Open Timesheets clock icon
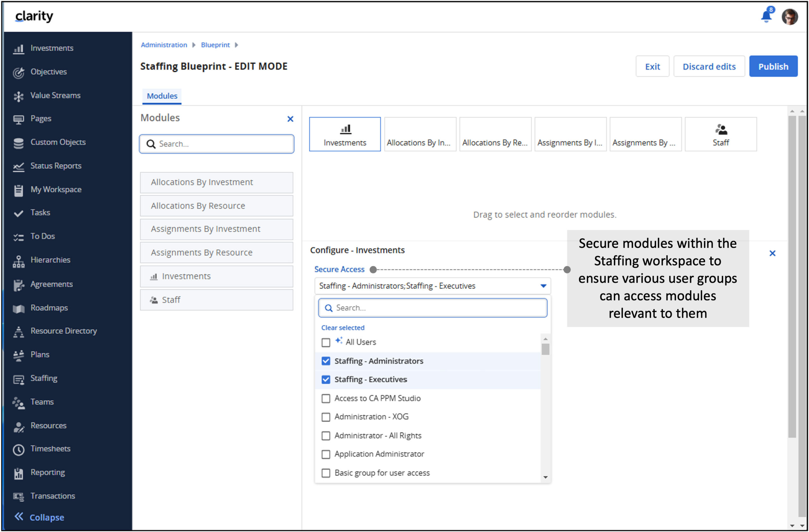The width and height of the screenshot is (809, 532). tap(18, 450)
